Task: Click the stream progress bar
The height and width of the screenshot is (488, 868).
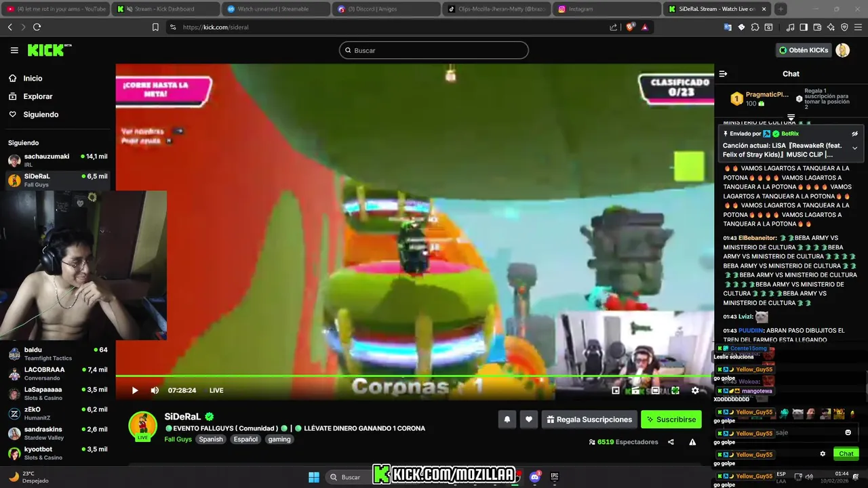Action: coord(414,376)
